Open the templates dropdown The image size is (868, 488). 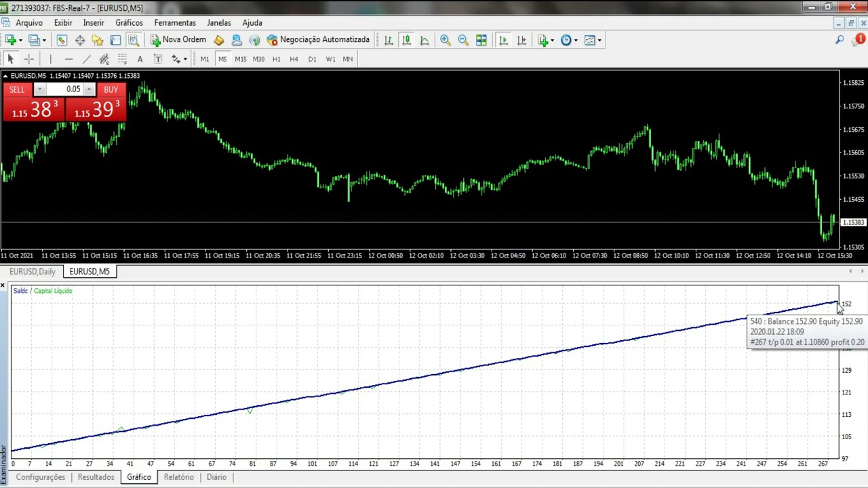[x=593, y=40]
